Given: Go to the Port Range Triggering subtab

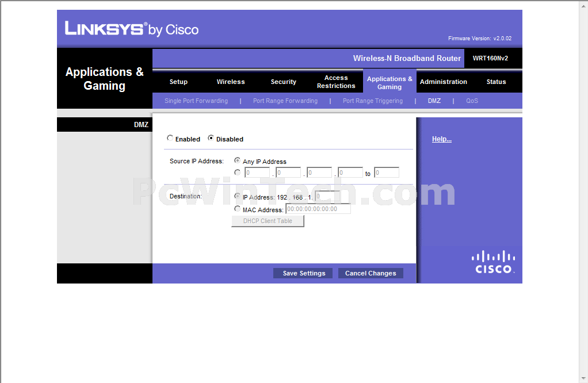Looking at the screenshot, I should coord(373,101).
